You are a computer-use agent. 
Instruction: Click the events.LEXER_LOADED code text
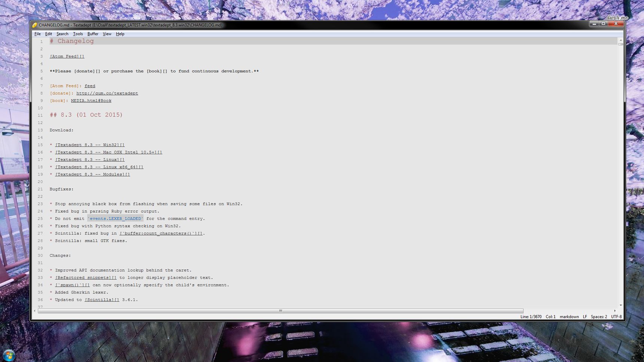pyautogui.click(x=115, y=219)
